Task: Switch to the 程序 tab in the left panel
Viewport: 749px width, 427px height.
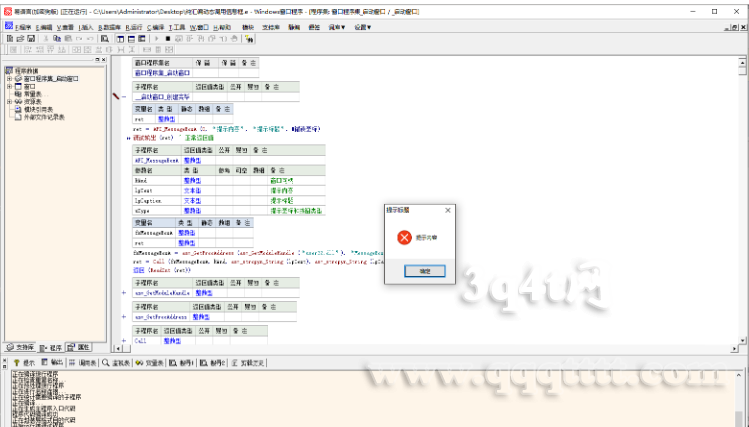Action: (x=51, y=348)
